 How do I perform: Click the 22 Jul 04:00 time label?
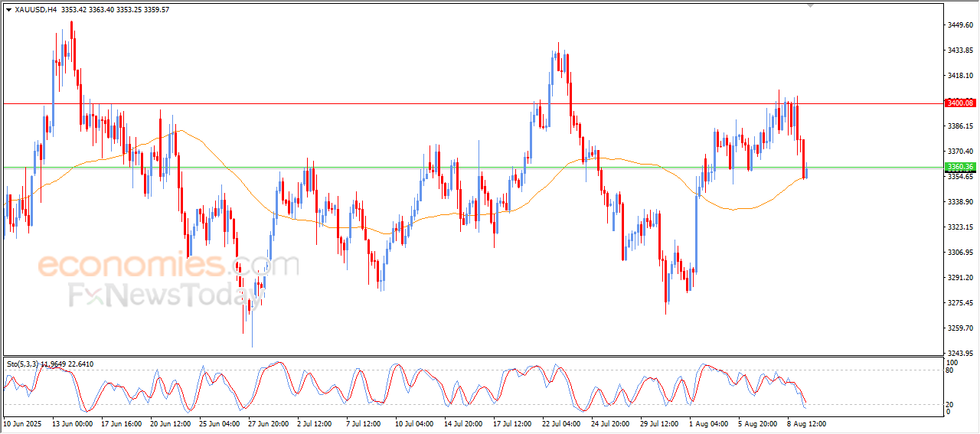562,423
